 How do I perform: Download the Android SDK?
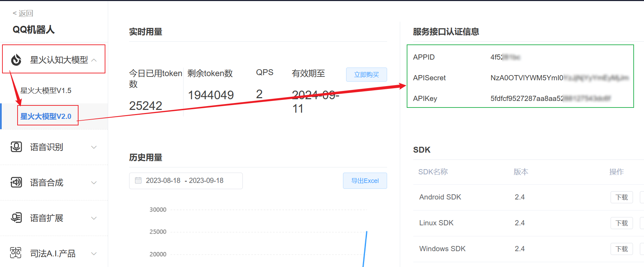pyautogui.click(x=622, y=197)
